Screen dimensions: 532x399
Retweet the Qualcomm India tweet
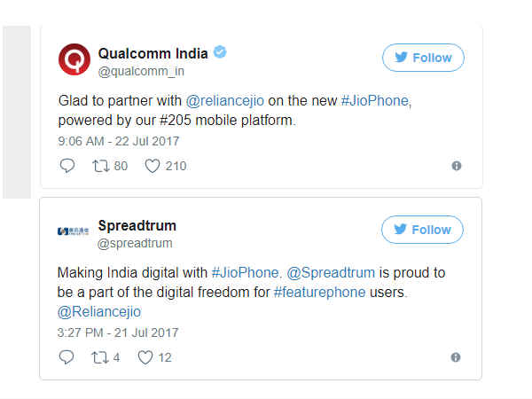[x=100, y=166]
